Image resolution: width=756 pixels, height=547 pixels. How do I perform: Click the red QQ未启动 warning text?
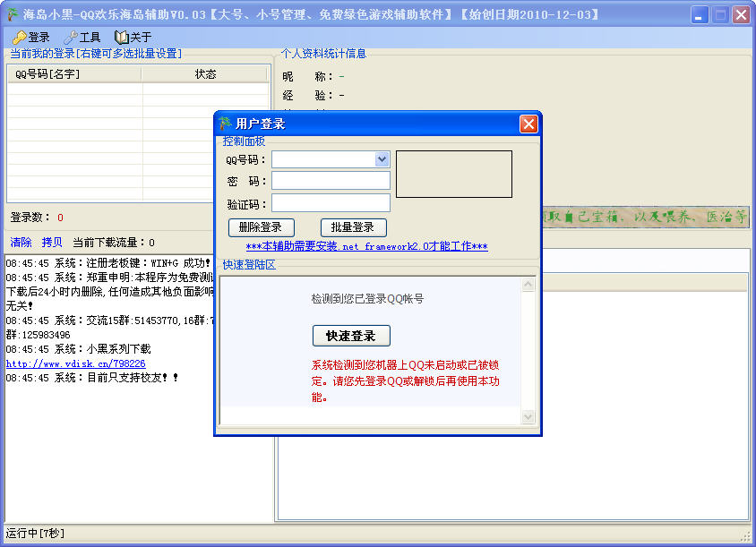406,380
